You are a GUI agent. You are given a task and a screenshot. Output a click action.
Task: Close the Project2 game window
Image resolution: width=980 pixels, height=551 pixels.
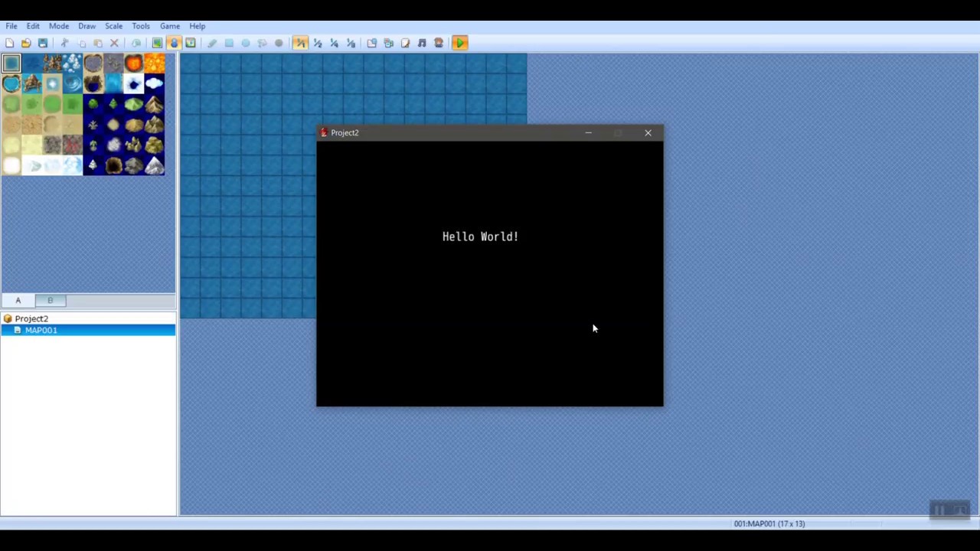pos(648,133)
